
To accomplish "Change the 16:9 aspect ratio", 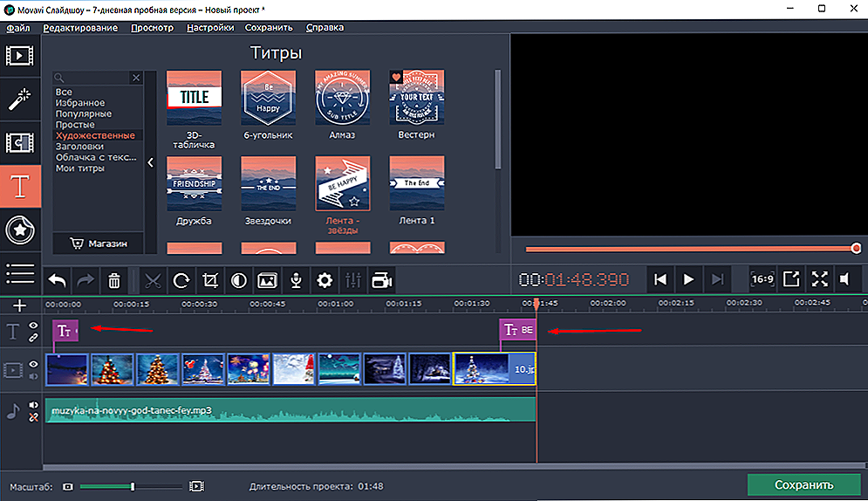I will (x=762, y=279).
